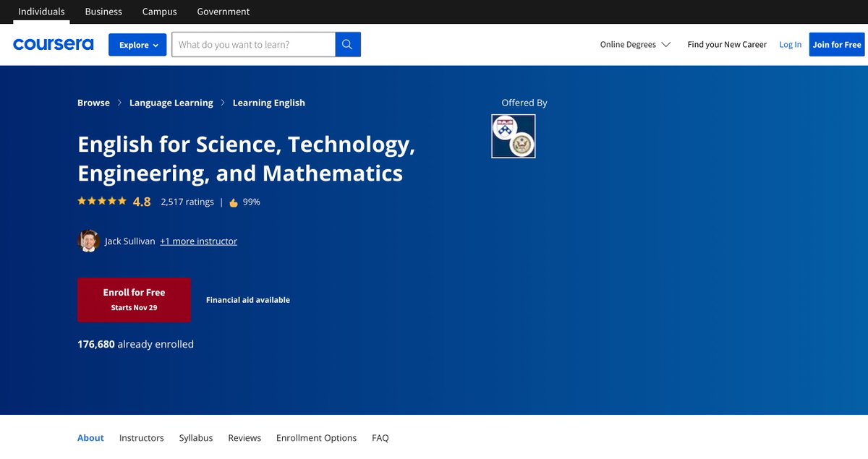Open Find your New Career link
This screenshot has height=459, width=868.
[727, 45]
